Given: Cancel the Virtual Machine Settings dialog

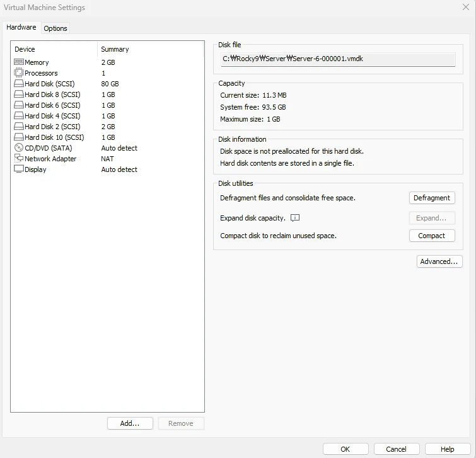Looking at the screenshot, I should (397, 449).
